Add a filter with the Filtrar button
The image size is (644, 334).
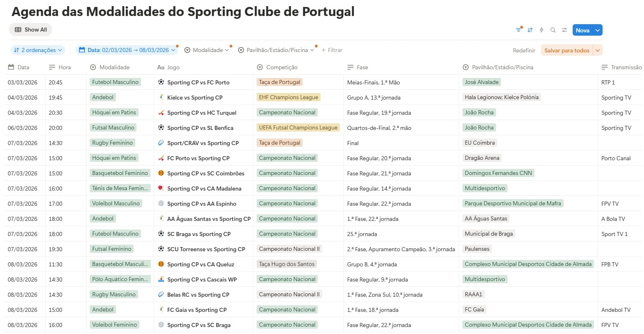(x=332, y=50)
